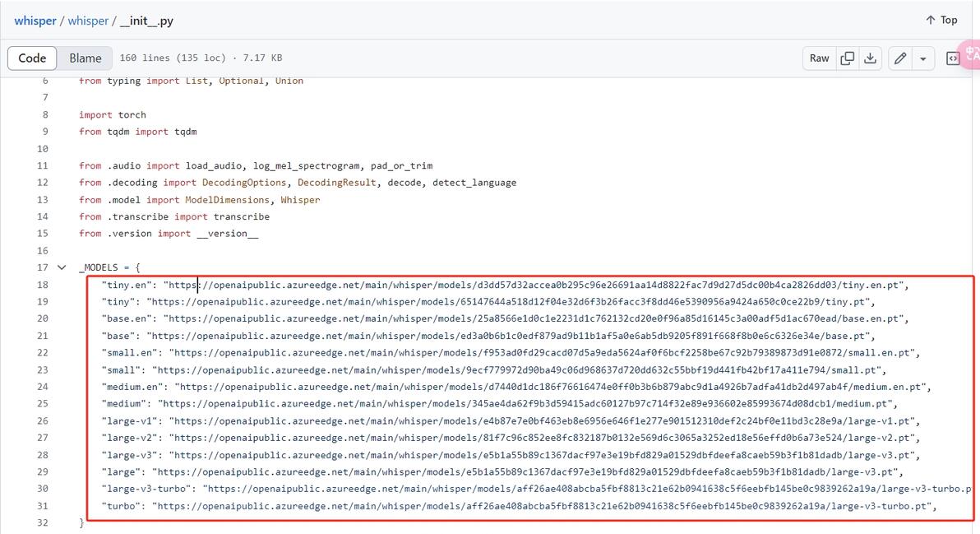Screen dimensions: 980x534
Task: Click line number 25 in gutter
Action: tap(42, 404)
